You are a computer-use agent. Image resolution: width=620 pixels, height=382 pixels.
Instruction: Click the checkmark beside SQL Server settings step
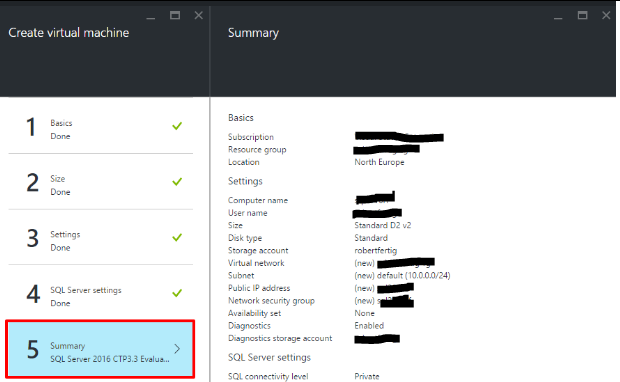tap(177, 293)
